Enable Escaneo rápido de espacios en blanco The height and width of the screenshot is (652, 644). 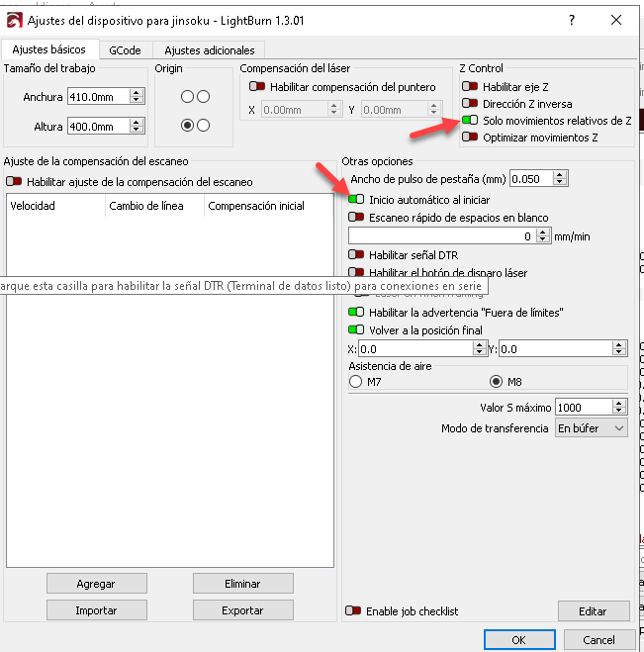(x=356, y=217)
